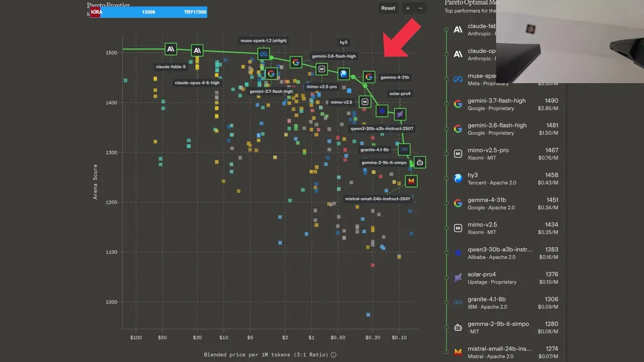
Task: Click the $0.43/M price for hy3
Action: [548, 183]
